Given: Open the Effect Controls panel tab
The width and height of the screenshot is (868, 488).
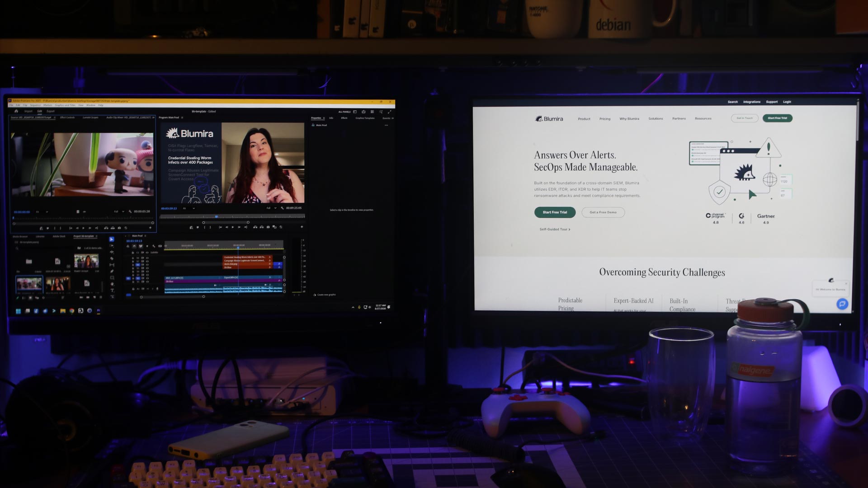Looking at the screenshot, I should (x=67, y=117).
